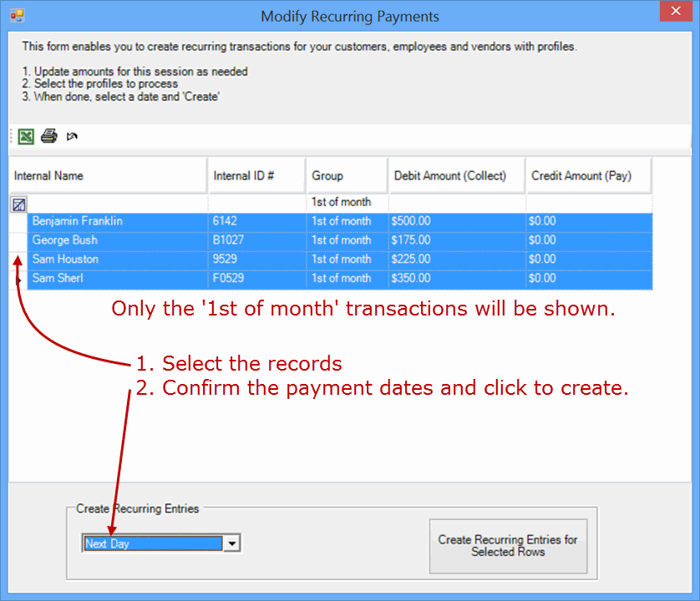Click the Internal Name filter cell
700x601 pixels.
(x=117, y=202)
